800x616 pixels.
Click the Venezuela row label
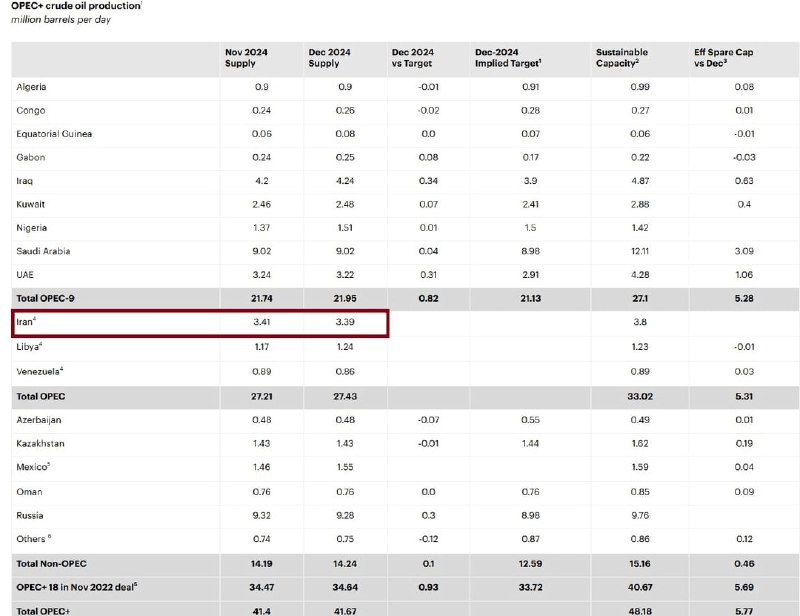click(41, 371)
